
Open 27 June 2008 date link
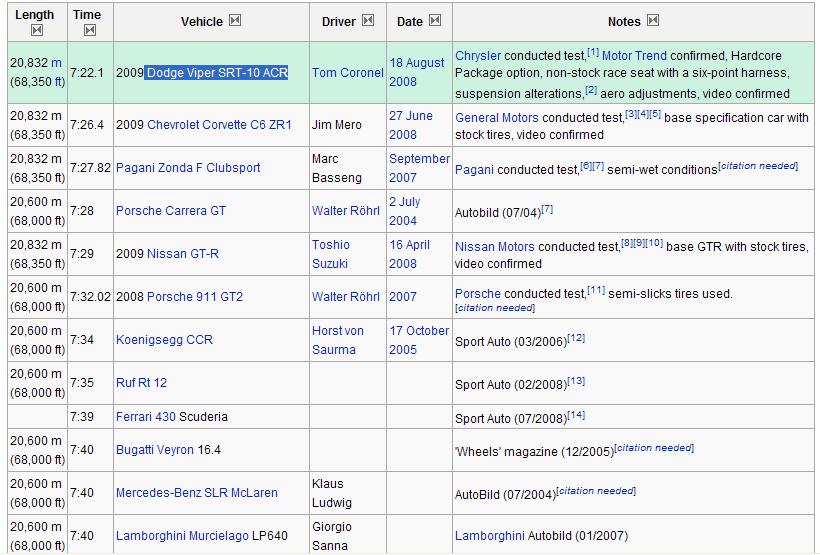click(411, 125)
